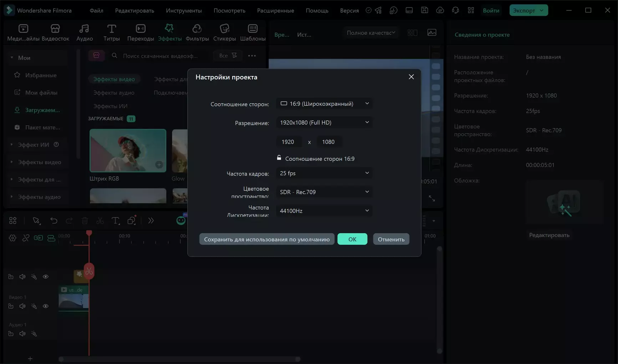This screenshot has height=364, width=618.
Task: Open the 25 fps frame rate dropdown
Action: pos(324,173)
